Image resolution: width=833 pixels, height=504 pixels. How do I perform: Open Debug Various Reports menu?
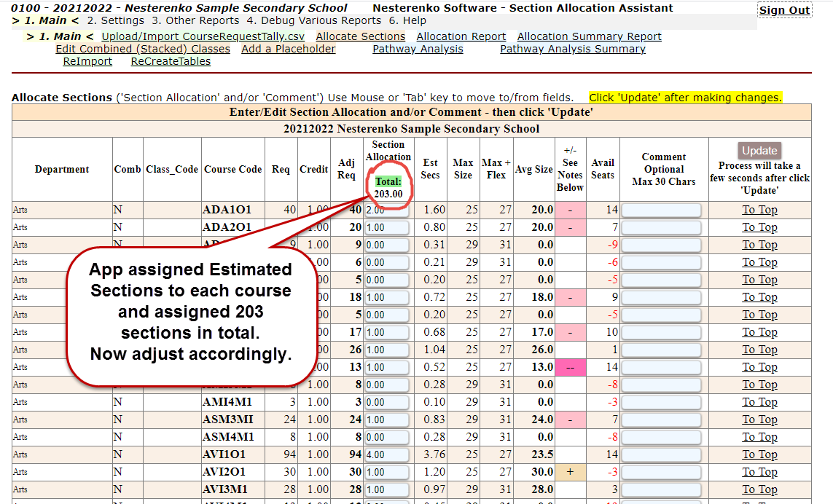tap(314, 21)
